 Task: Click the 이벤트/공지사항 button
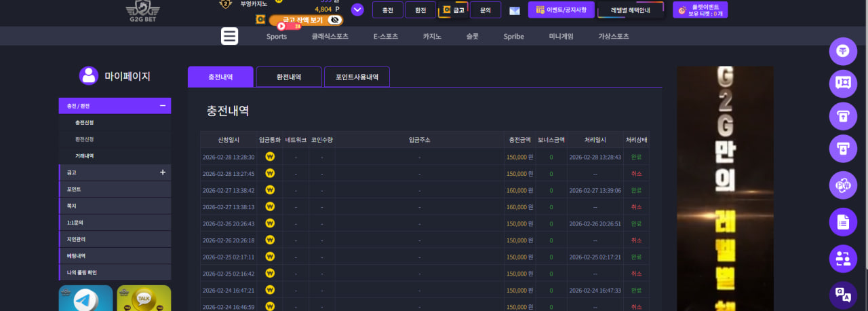[561, 10]
